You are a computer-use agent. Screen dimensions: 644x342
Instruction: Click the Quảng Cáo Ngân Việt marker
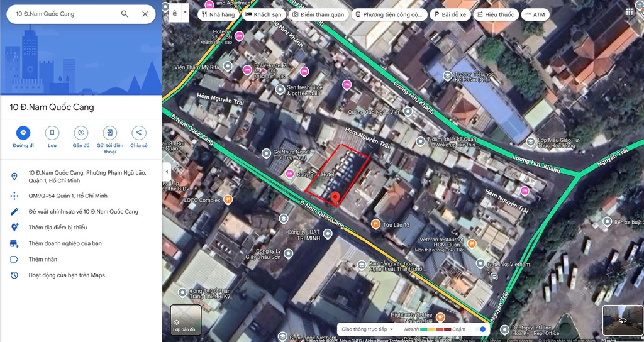click(408, 111)
